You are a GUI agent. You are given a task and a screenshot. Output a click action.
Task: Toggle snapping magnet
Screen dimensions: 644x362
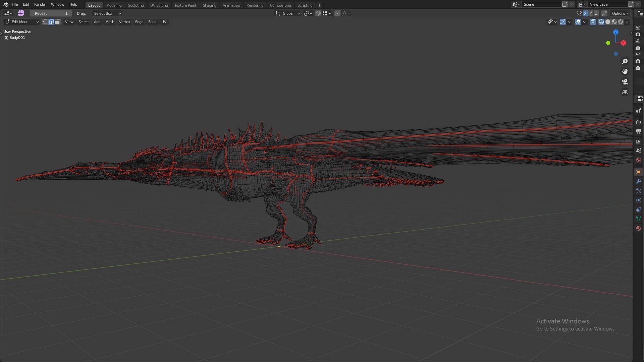[x=318, y=13]
